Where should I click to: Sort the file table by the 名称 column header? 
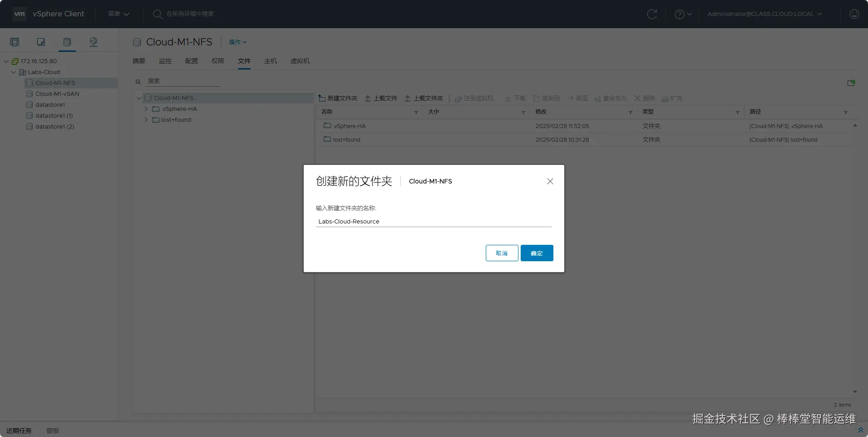327,112
